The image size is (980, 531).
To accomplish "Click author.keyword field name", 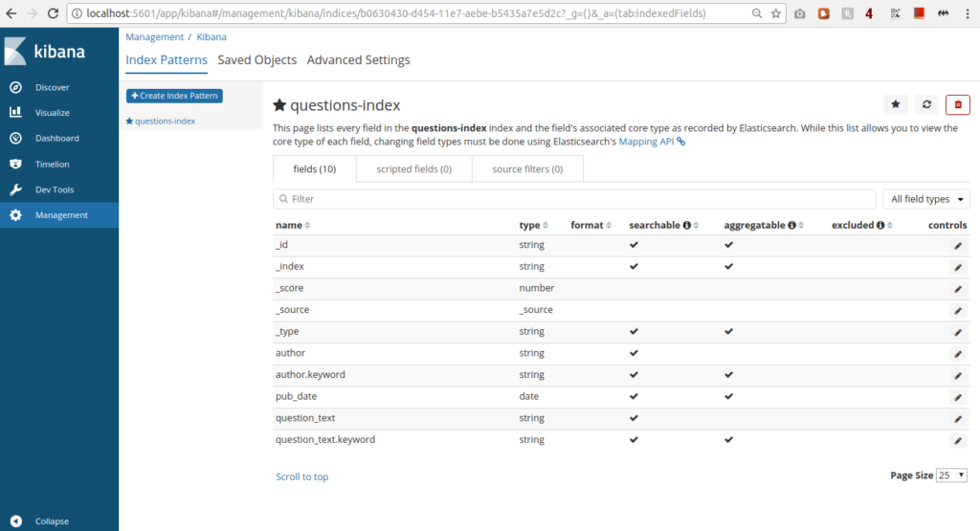I will coord(310,374).
